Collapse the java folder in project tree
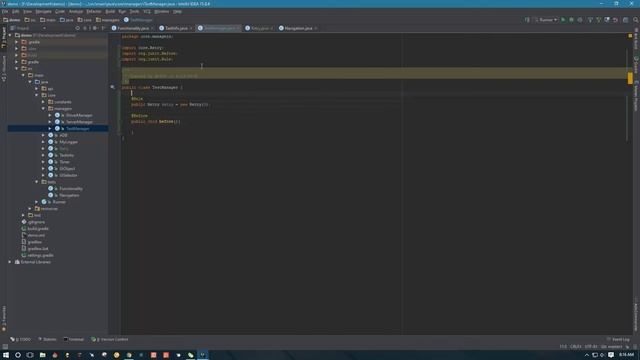Image resolution: width=640 pixels, height=360 pixels. pyautogui.click(x=30, y=82)
